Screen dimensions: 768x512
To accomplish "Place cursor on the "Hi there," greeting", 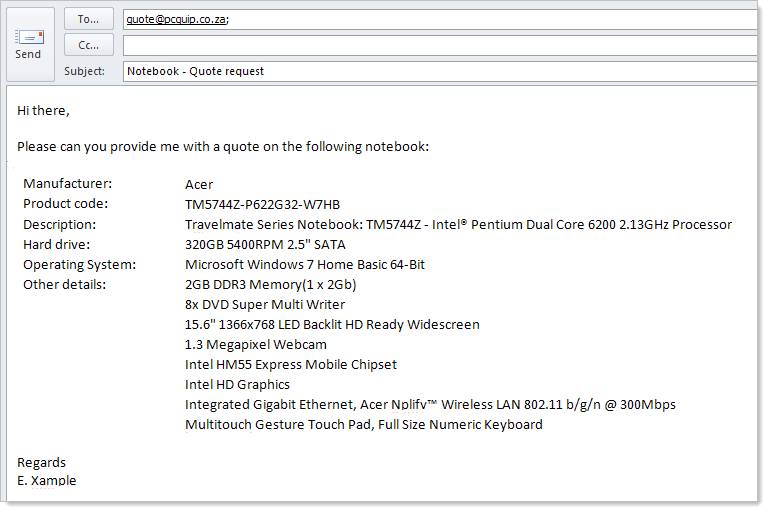I will click(x=43, y=110).
